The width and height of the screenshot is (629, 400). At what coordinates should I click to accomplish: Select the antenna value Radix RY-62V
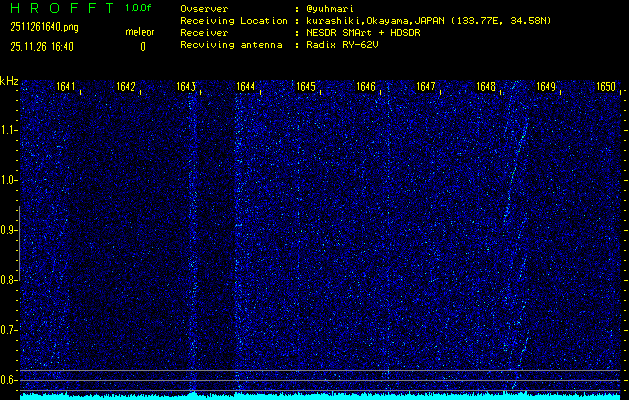[342, 45]
